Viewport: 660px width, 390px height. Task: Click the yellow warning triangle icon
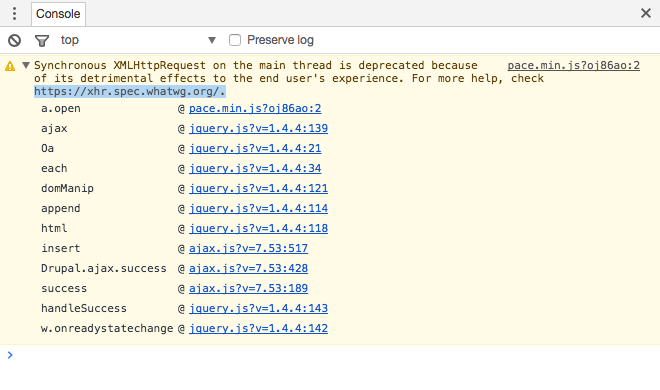(10, 66)
